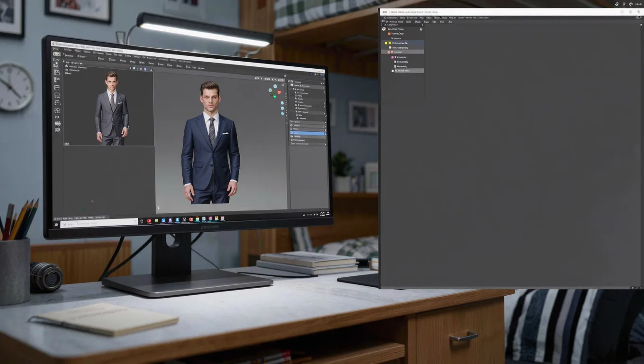Select the navy-suit model in monitor's main viewport
Screen dimensions: 644x364
[210, 142]
